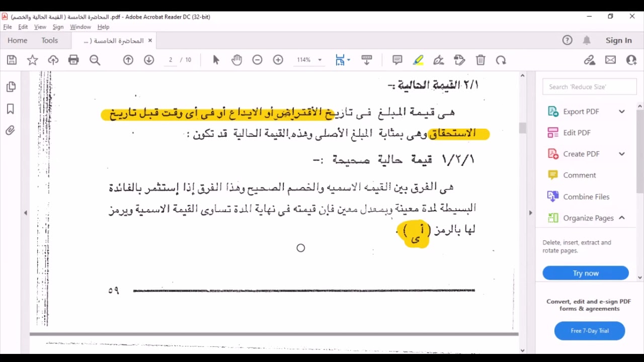644x362 pixels.
Task: Share a link to the file
Action: pyautogui.click(x=590, y=60)
